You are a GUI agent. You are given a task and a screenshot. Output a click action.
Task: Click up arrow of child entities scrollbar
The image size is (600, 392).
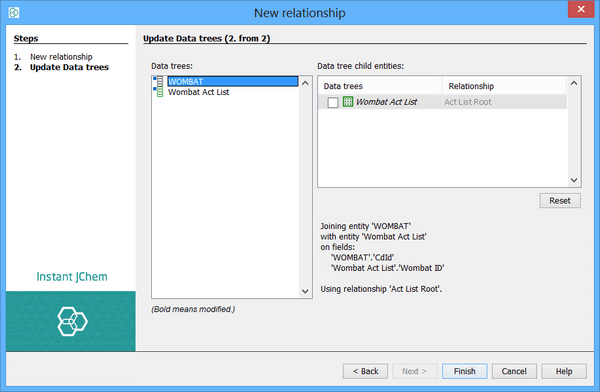pos(574,83)
